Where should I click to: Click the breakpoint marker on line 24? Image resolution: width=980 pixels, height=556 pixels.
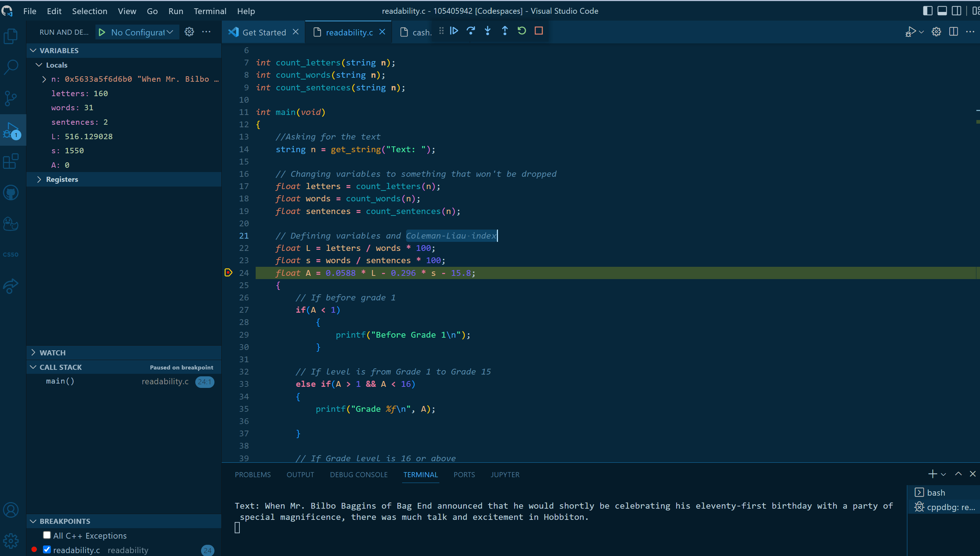point(229,273)
